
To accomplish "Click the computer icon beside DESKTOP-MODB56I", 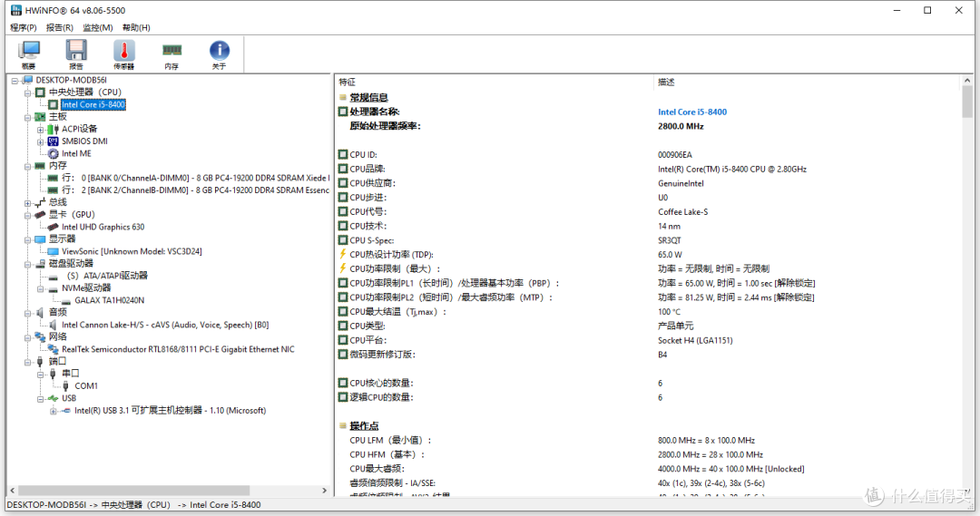I will pos(27,80).
